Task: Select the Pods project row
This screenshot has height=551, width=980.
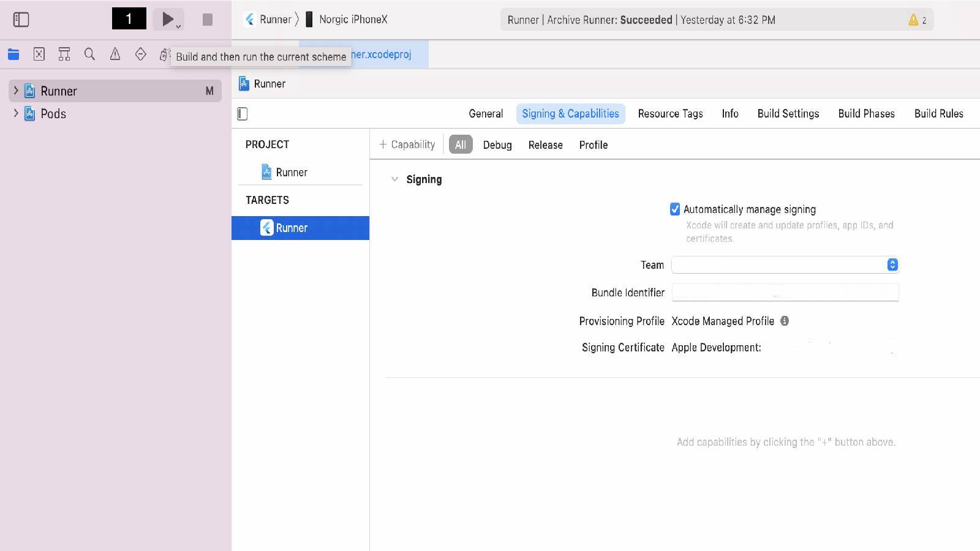Action: pyautogui.click(x=115, y=114)
